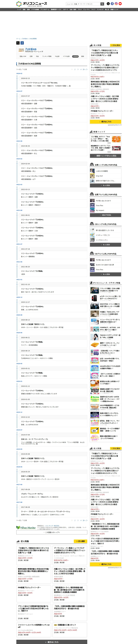Click the yellow 求人検索 button

click(80, 541)
